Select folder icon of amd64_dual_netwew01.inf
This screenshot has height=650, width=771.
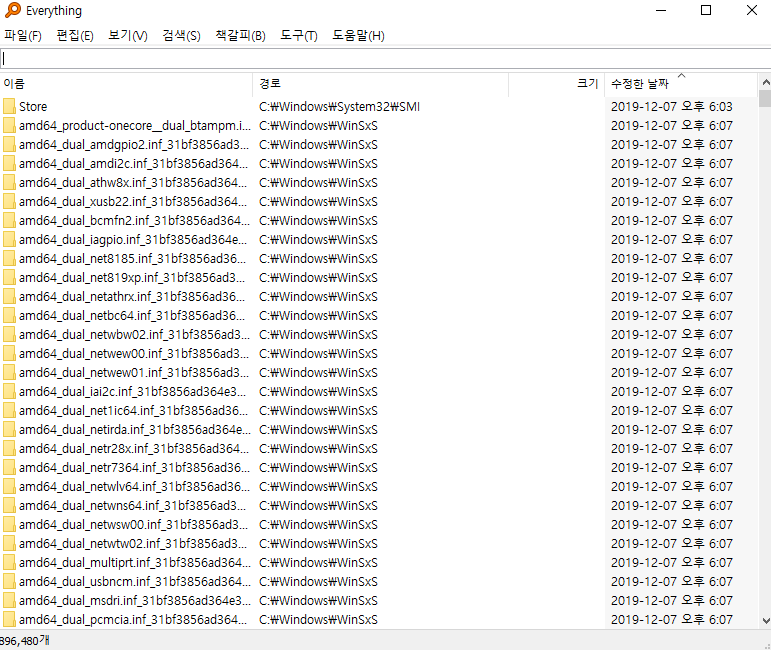coord(9,373)
